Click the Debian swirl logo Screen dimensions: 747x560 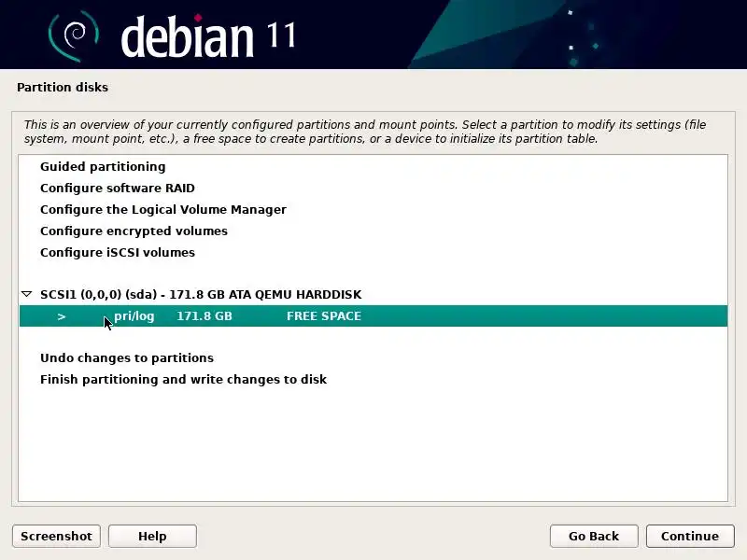pos(74,36)
